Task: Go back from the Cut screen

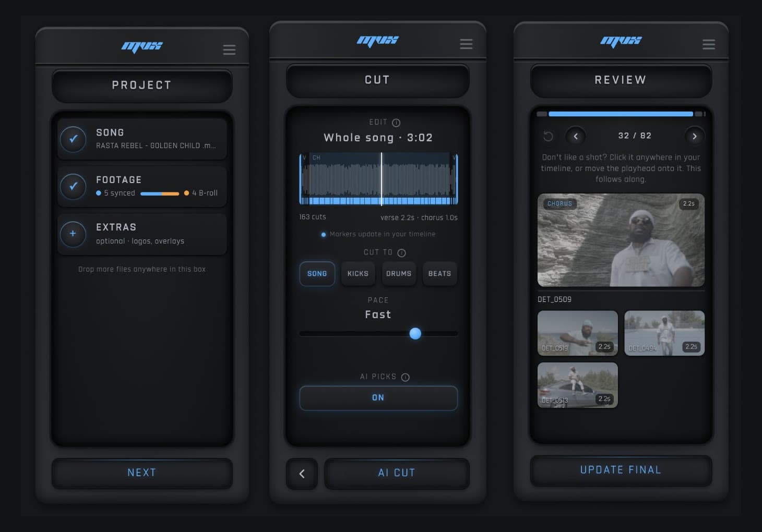Action: point(302,474)
